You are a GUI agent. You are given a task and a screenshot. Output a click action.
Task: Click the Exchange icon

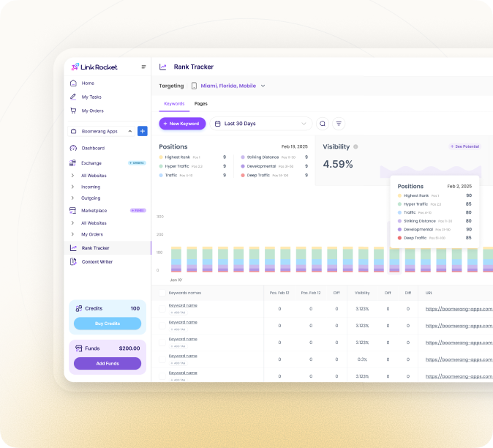coord(72,163)
